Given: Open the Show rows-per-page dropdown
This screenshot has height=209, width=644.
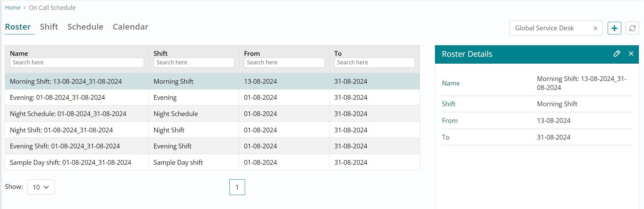Looking at the screenshot, I should pos(41,187).
